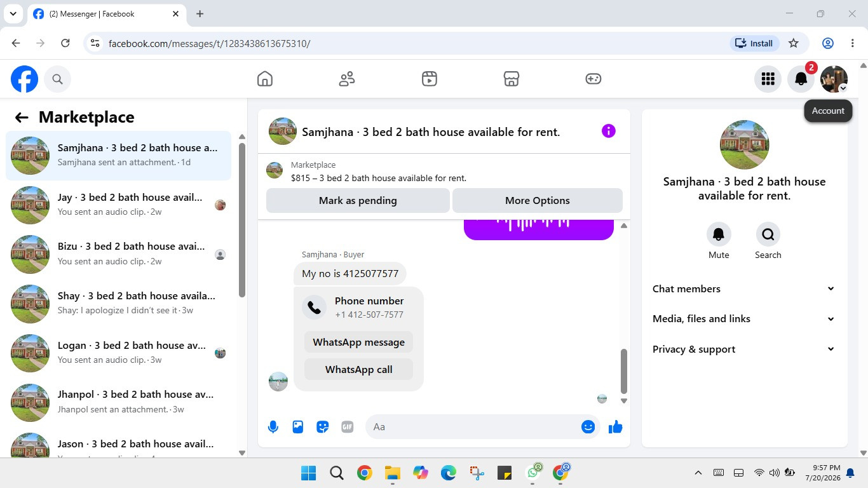Screen dimensions: 868x488
Task: Expand the Privacy & support section
Action: 743,349
